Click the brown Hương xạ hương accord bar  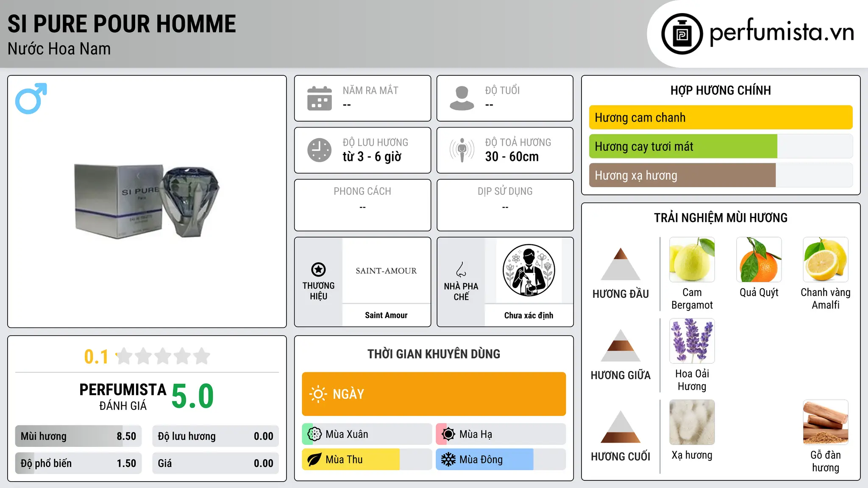point(721,175)
